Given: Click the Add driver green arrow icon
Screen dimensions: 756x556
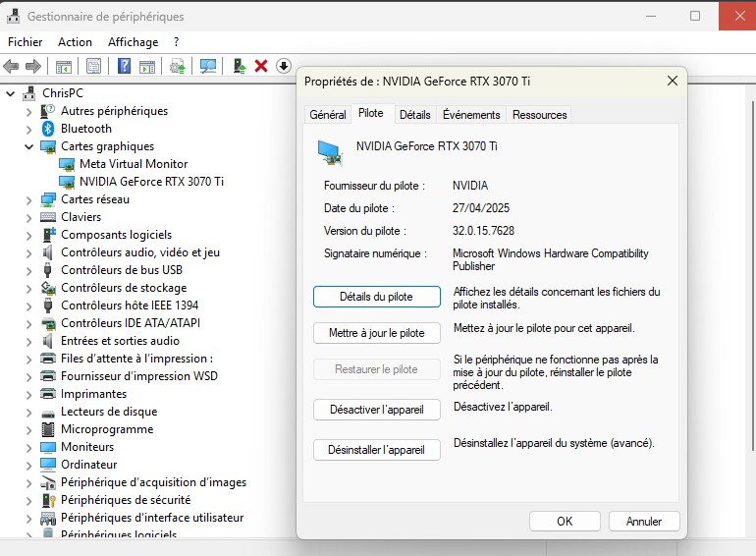Looking at the screenshot, I should (x=240, y=66).
